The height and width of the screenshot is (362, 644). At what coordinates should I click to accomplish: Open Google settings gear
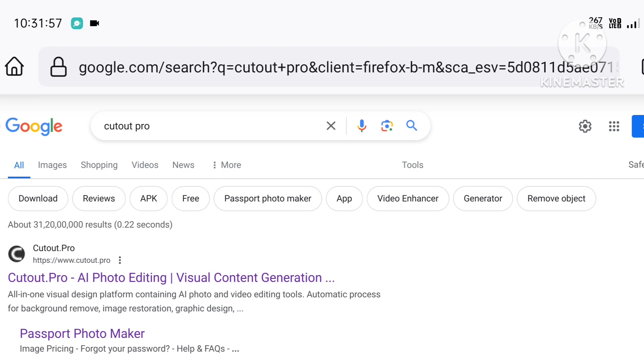coord(585,126)
